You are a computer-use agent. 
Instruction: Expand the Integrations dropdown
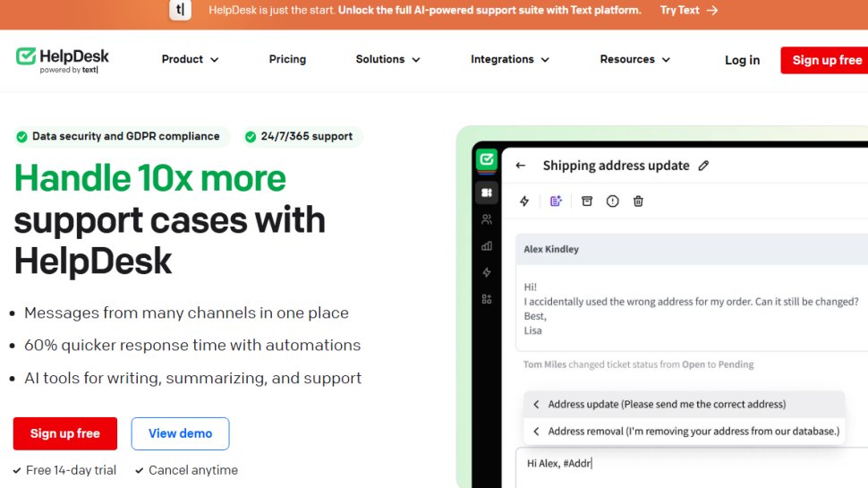[x=510, y=59]
